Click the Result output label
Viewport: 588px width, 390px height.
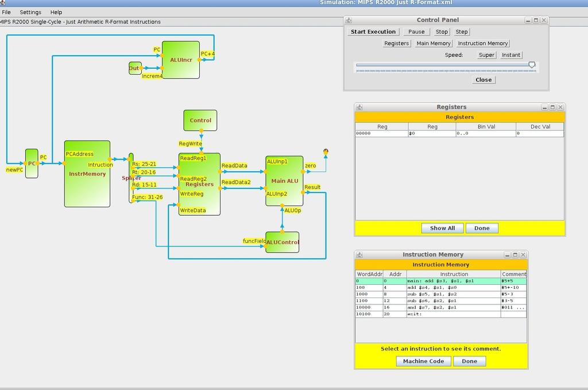[x=312, y=187]
